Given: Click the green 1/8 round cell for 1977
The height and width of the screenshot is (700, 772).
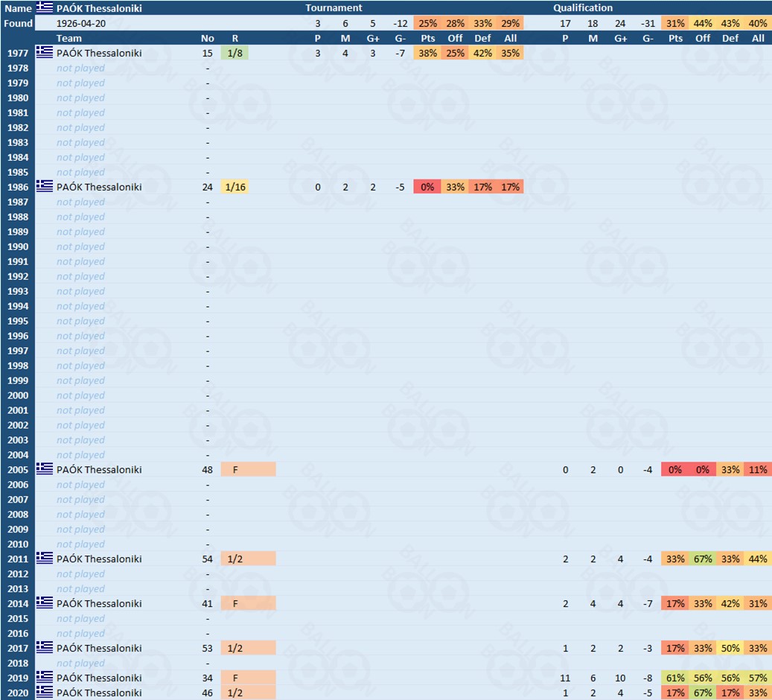Looking at the screenshot, I should [235, 53].
